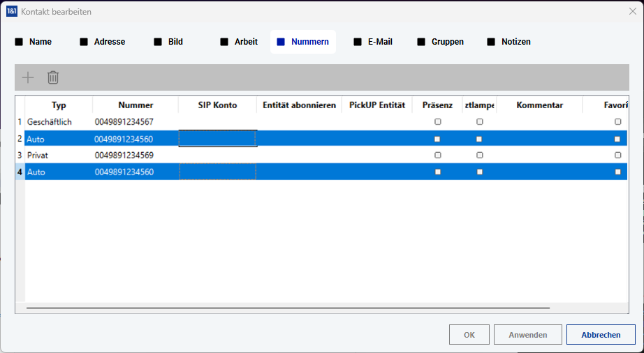
Task: Switch to the Name tab
Action: click(34, 42)
